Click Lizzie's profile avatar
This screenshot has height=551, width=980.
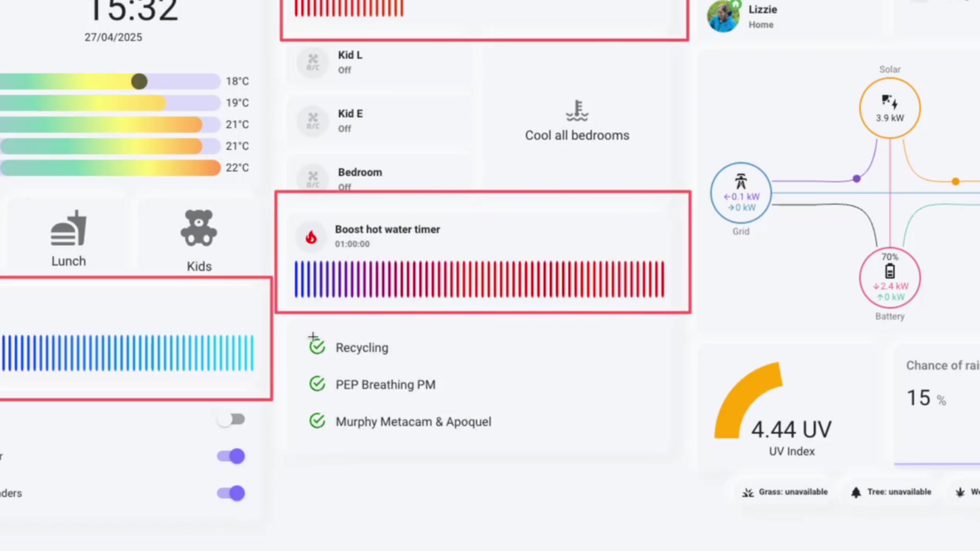pos(723,16)
